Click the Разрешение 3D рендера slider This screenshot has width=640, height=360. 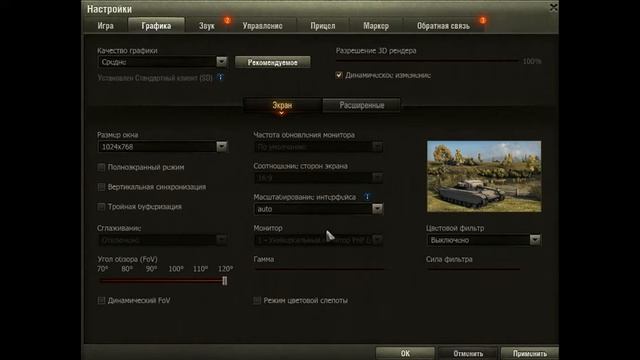[427, 61]
